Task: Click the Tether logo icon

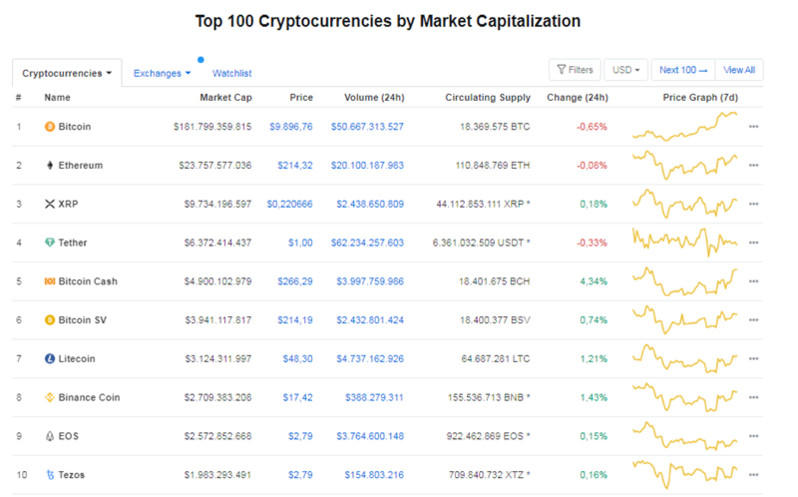Action: (50, 242)
